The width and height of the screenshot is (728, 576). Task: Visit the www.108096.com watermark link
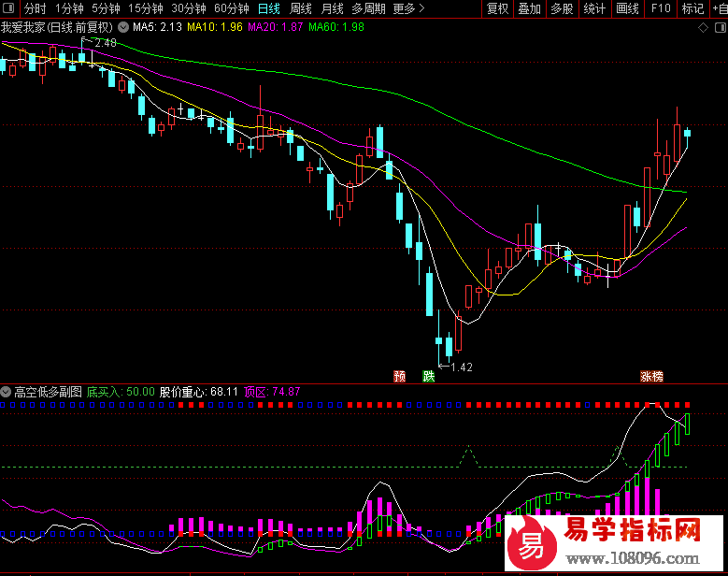(x=633, y=558)
